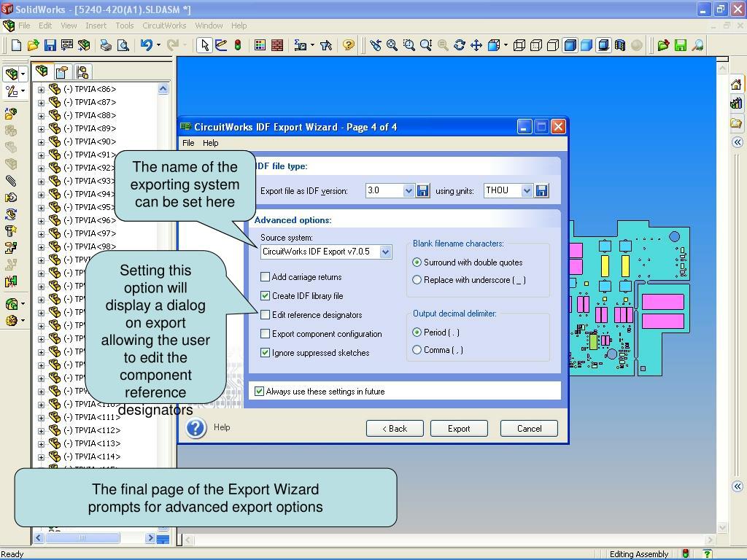Click the Help link beside question icon
The width and height of the screenshot is (747, 560).
point(222,427)
